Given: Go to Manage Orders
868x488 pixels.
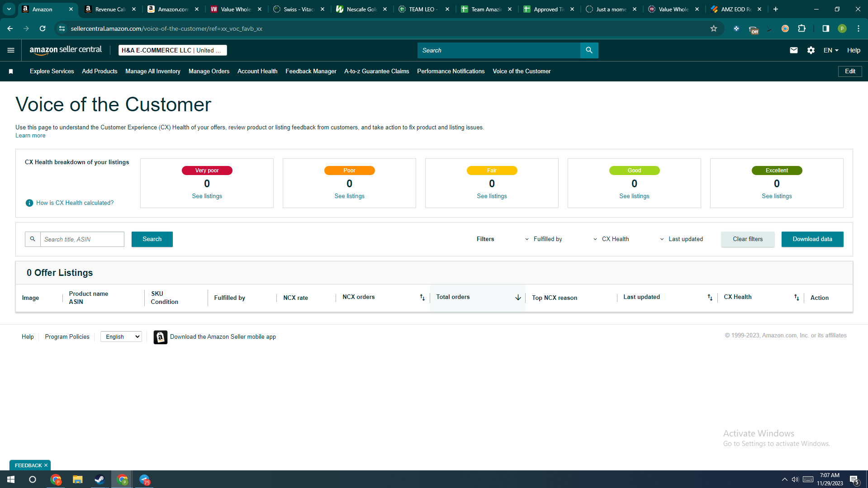Looking at the screenshot, I should [x=209, y=71].
